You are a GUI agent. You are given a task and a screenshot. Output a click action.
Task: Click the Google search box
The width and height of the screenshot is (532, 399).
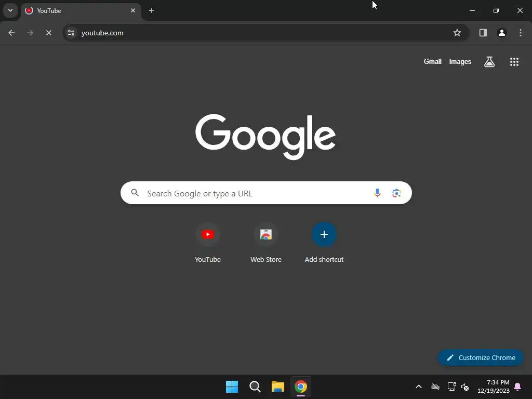[x=267, y=193]
